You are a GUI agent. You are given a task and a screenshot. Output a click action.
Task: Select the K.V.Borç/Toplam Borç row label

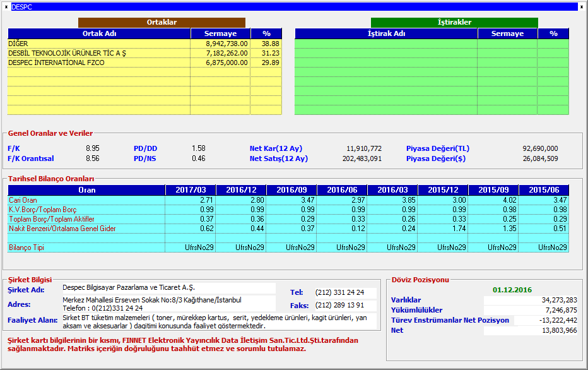pos(43,210)
